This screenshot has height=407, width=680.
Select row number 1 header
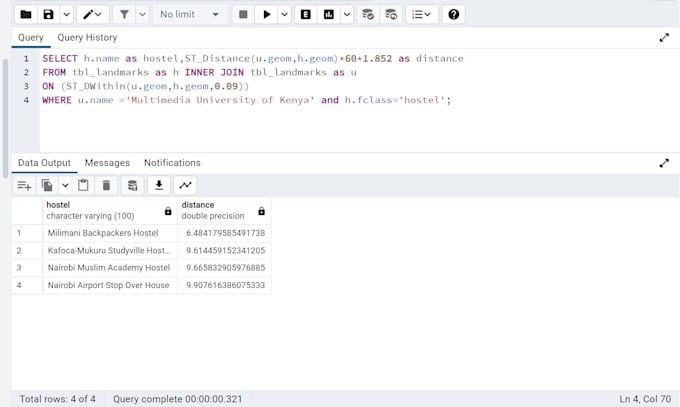click(27, 233)
